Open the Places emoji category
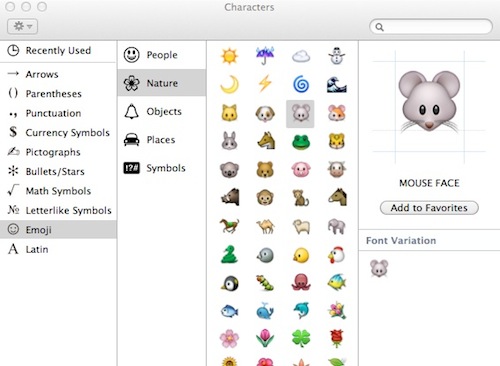Image resolution: width=500 pixels, height=366 pixels. tap(162, 140)
